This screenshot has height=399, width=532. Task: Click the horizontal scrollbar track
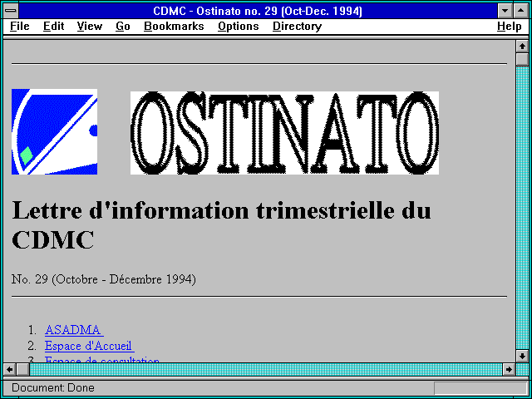[x=266, y=369]
